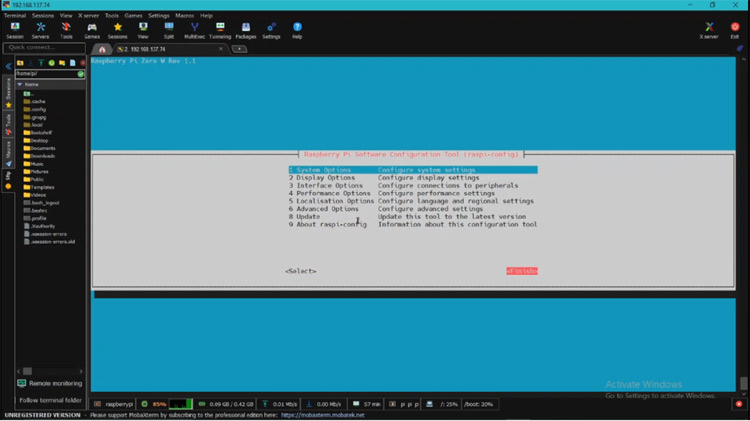Confirm path with green check icon
Viewport: 750px width, 421px height.
tap(81, 74)
